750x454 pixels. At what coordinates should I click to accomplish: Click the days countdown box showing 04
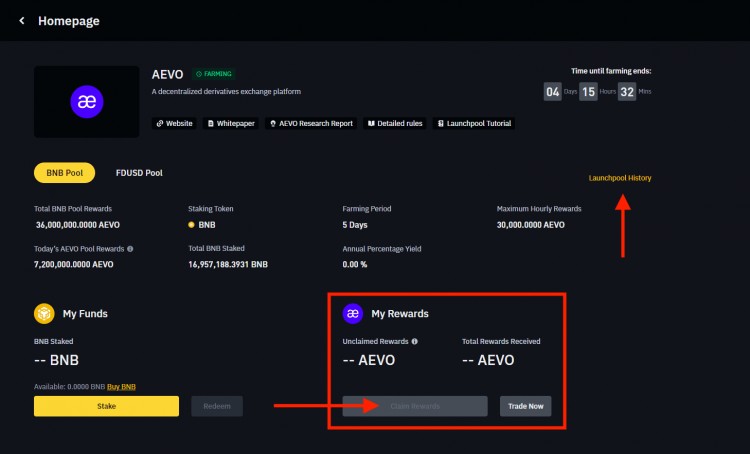552,91
